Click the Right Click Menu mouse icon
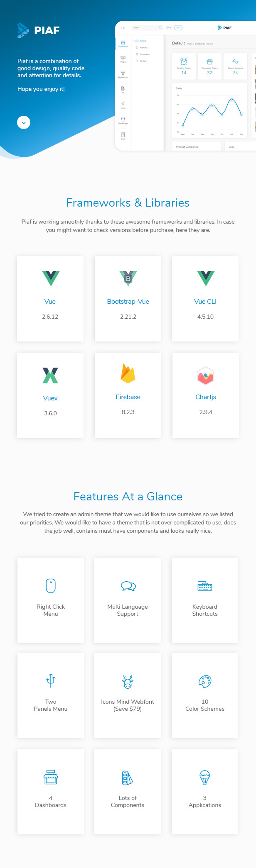Image resolution: width=256 pixels, height=868 pixels. [x=51, y=586]
